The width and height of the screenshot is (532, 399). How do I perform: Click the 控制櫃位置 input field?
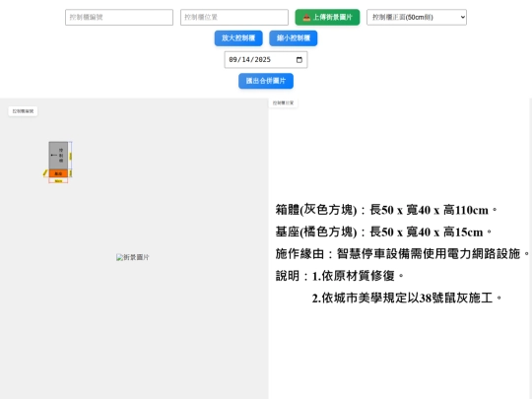(x=234, y=18)
